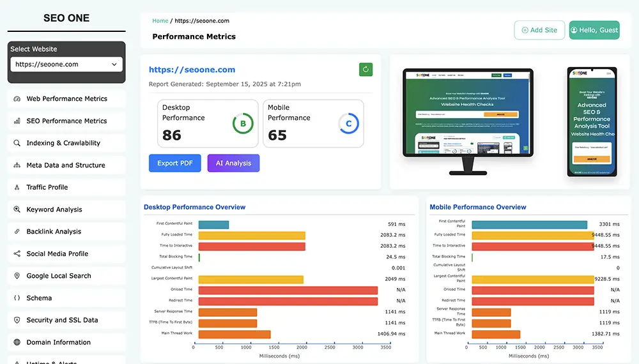639x364 pixels.
Task: Open the Select Website dropdown
Action: 67,64
